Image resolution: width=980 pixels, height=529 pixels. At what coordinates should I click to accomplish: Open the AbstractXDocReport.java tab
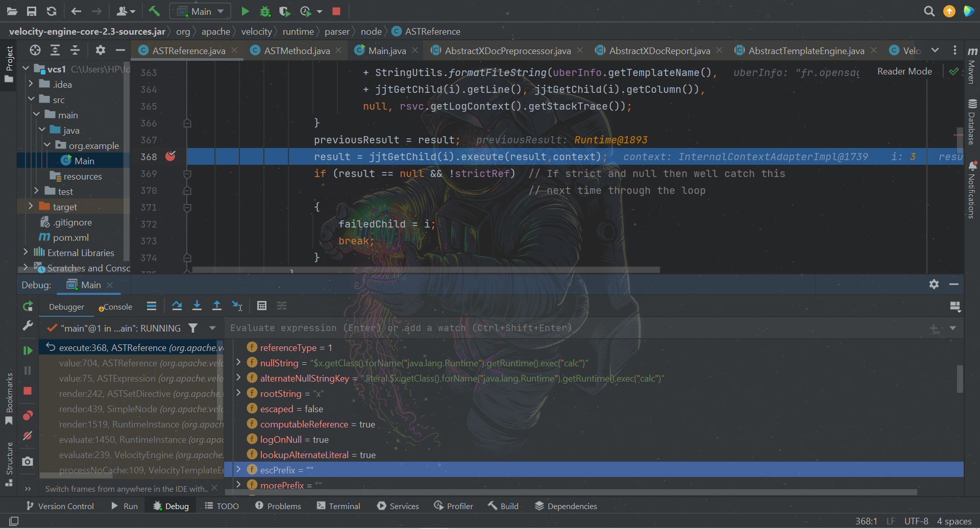coord(659,51)
